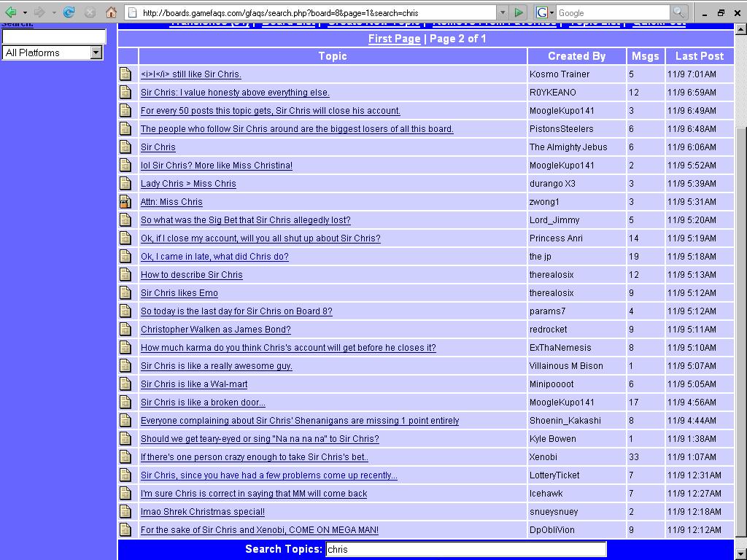Open the All Platforms dropdown
This screenshot has width=747, height=560.
pos(96,52)
